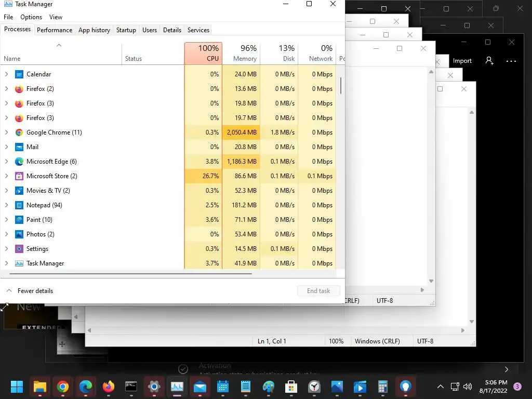Switch to the Services tab
The image size is (532, 399).
[x=198, y=30]
